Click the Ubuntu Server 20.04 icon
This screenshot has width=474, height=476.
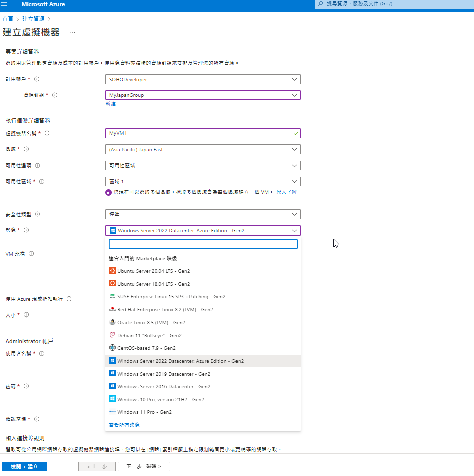click(x=112, y=271)
